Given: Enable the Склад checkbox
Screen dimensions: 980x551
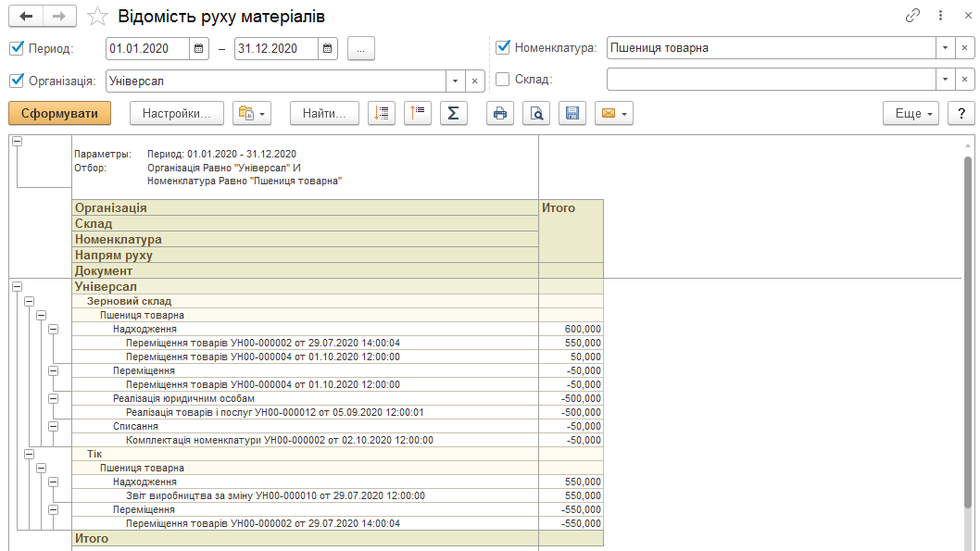Looking at the screenshot, I should 502,80.
